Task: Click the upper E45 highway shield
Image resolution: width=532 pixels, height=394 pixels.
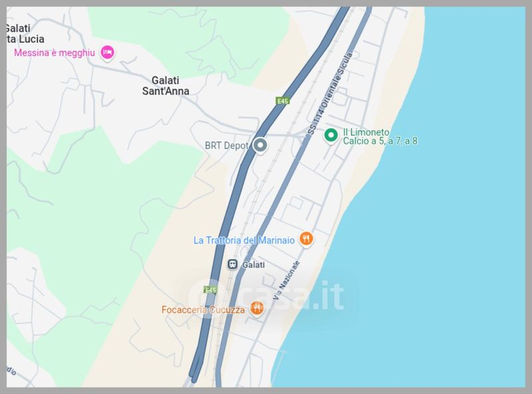Action: [283, 101]
